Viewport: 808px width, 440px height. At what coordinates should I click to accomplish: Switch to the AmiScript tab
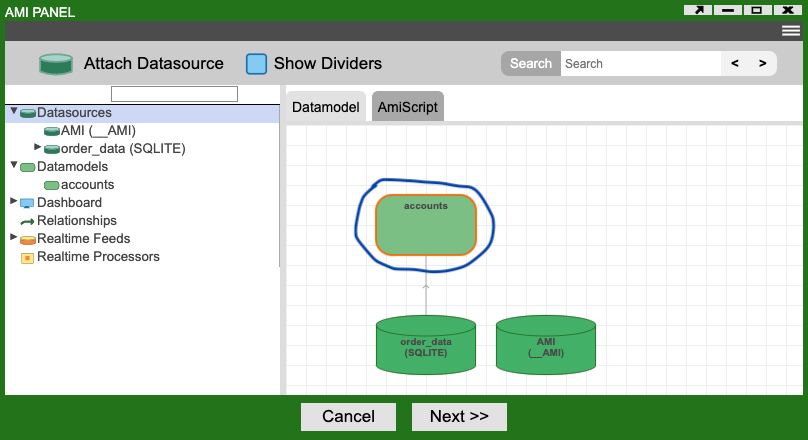407,107
